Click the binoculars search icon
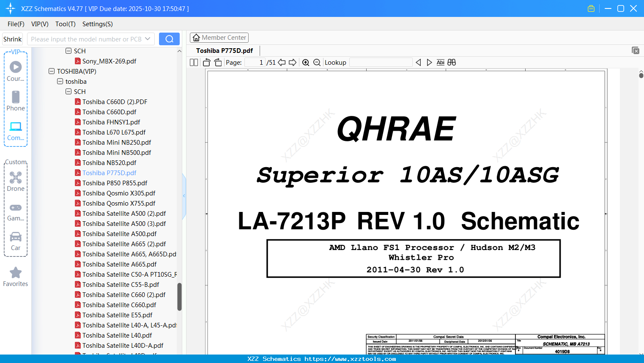 (452, 63)
